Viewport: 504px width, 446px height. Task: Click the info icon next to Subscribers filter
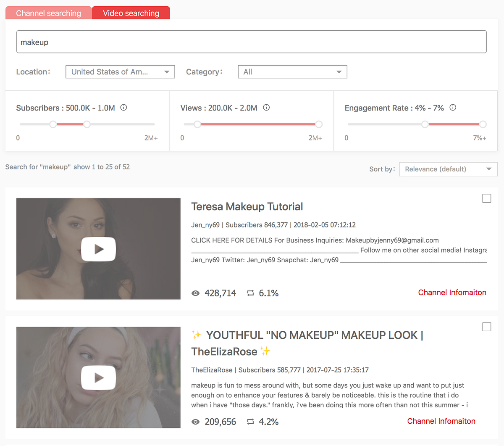click(x=123, y=108)
